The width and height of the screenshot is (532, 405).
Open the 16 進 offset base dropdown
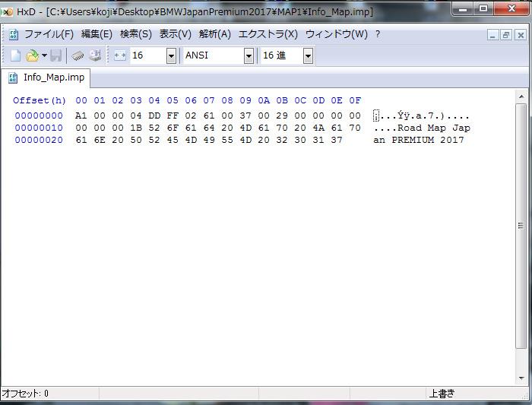click(308, 55)
